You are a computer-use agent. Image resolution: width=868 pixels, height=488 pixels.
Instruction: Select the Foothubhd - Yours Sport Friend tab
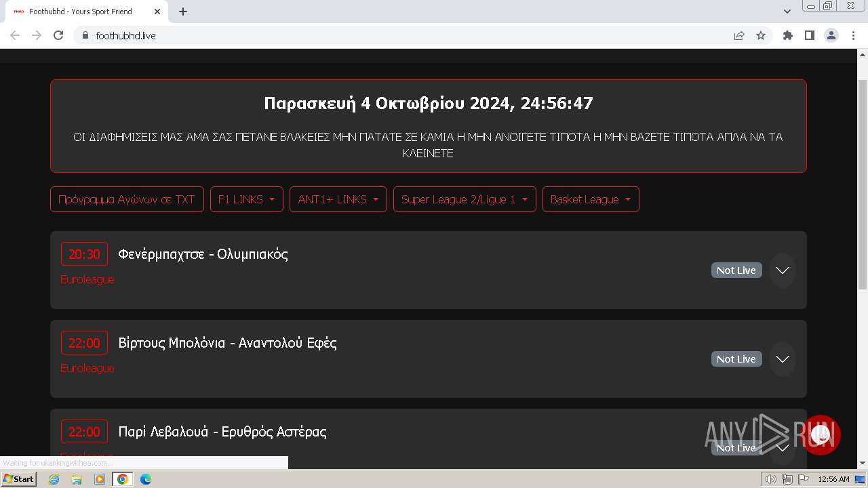click(87, 12)
